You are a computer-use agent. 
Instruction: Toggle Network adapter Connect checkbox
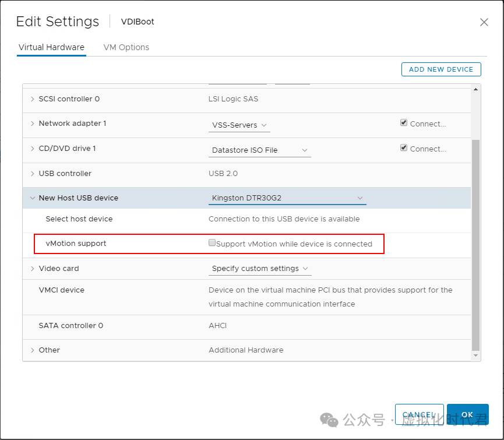(404, 123)
